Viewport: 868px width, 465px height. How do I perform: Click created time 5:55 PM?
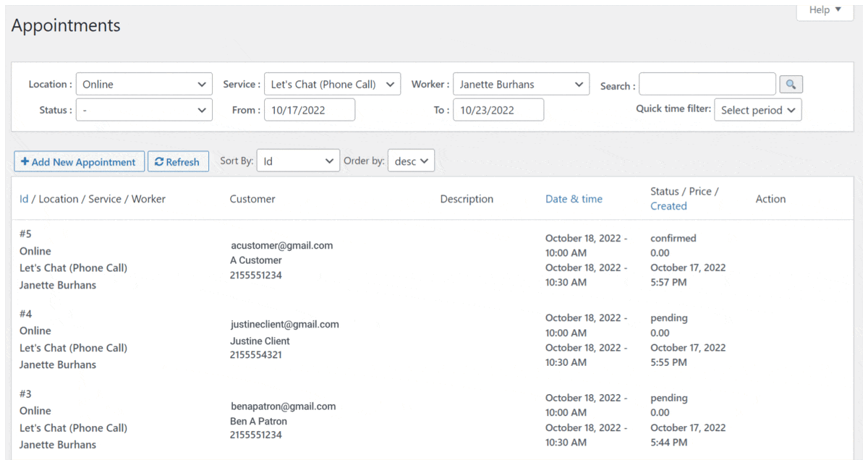668,362
